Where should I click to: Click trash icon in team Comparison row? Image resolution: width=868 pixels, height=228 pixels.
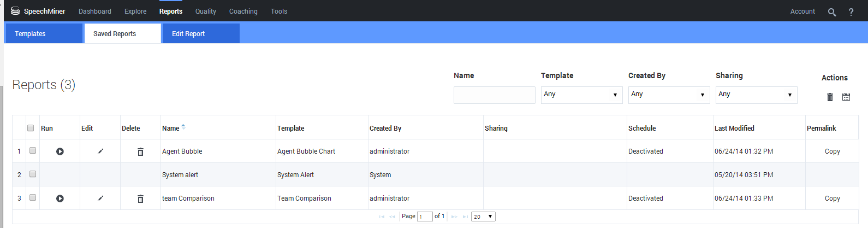(x=140, y=198)
